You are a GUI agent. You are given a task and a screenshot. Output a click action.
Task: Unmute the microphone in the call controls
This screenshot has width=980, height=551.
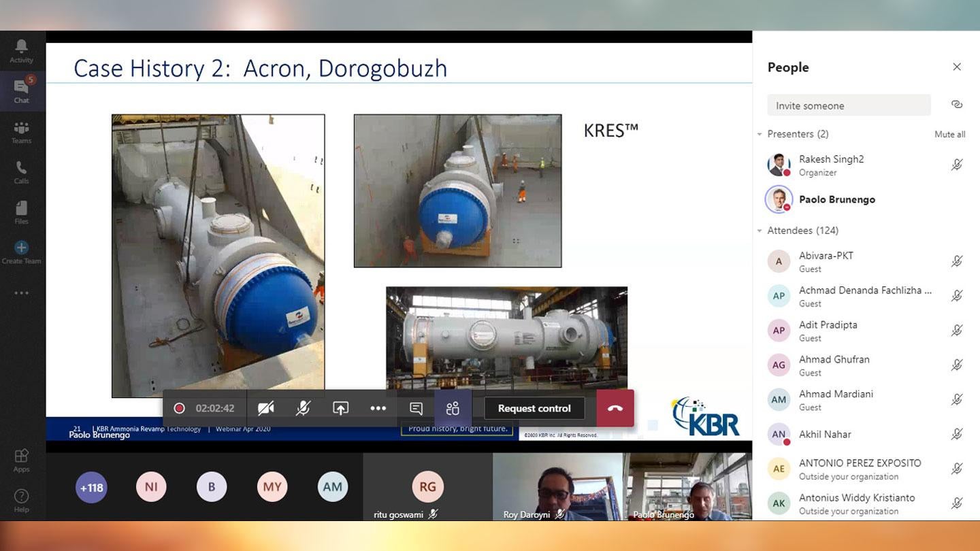303,408
